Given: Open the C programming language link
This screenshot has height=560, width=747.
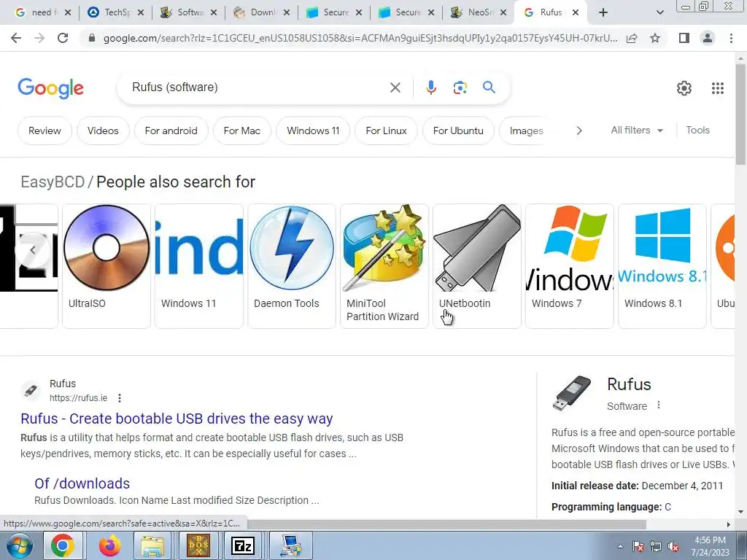Looking at the screenshot, I should click(667, 507).
